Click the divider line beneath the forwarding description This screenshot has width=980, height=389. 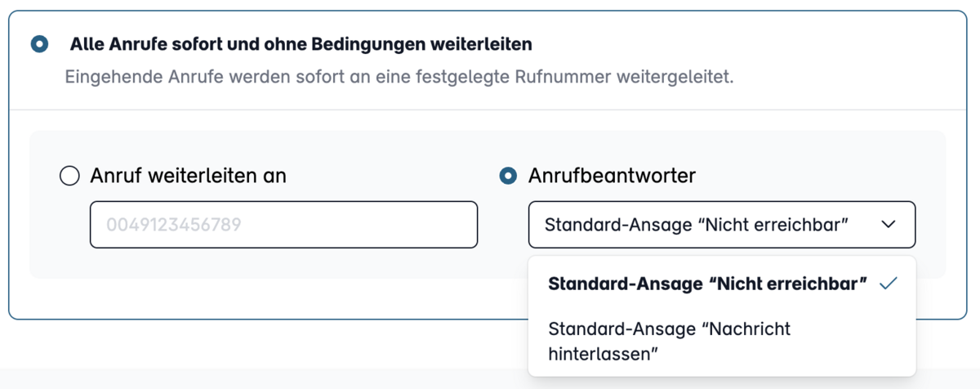[490, 110]
